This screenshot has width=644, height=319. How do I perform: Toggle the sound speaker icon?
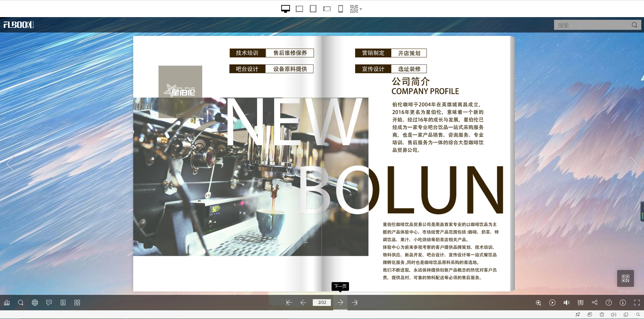coord(566,303)
